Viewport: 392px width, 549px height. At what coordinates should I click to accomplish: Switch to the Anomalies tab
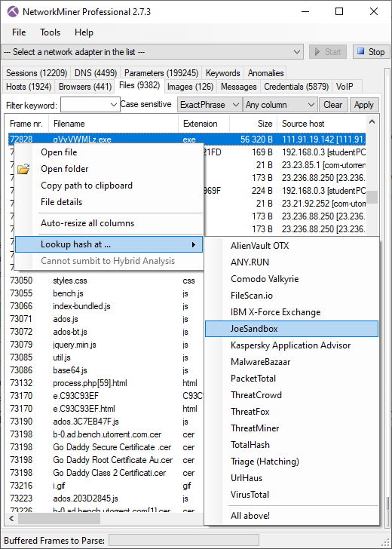[x=265, y=73]
